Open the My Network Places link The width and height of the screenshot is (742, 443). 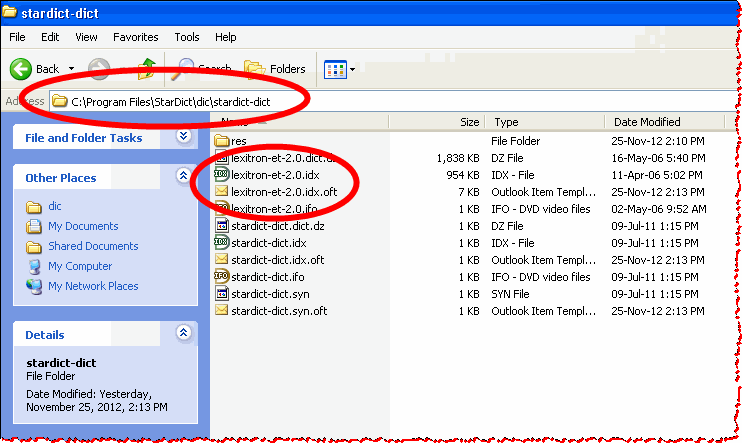tap(93, 286)
